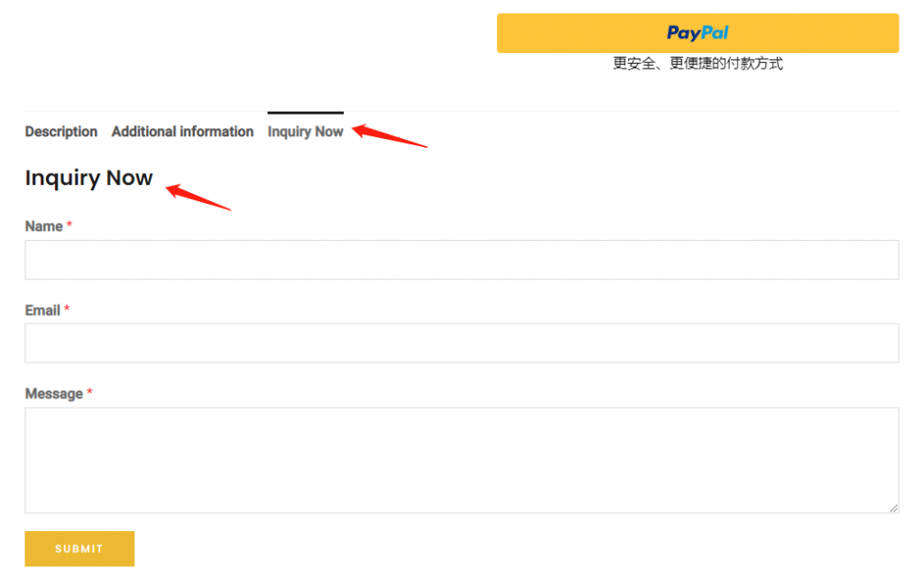Switch to the Additional information tab
Image resolution: width=924 pixels, height=579 pixels.
click(182, 132)
